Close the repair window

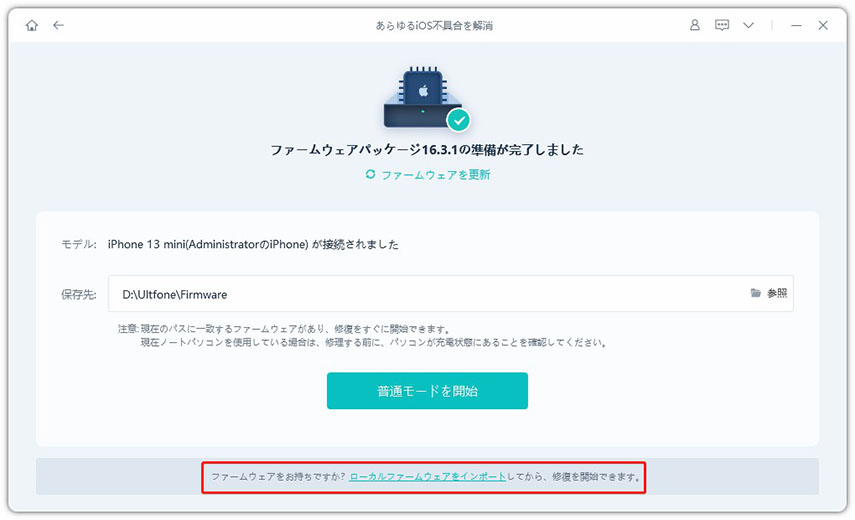(x=823, y=25)
